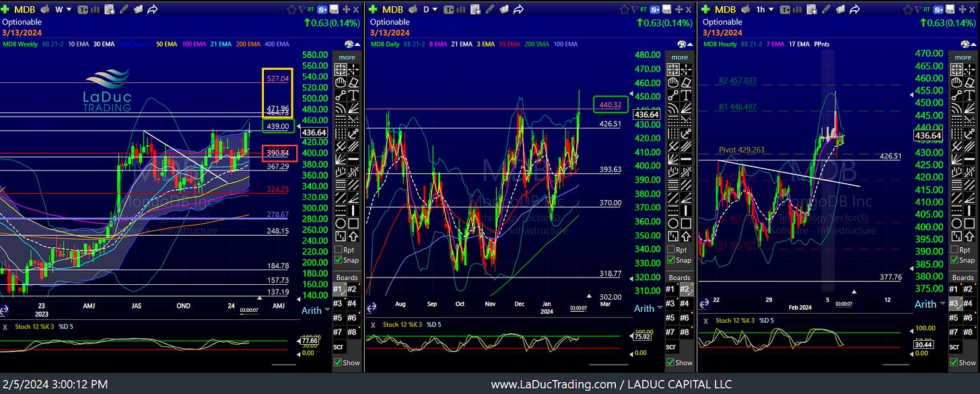Select square shape tool in daily drawing toolbox

(x=686, y=223)
